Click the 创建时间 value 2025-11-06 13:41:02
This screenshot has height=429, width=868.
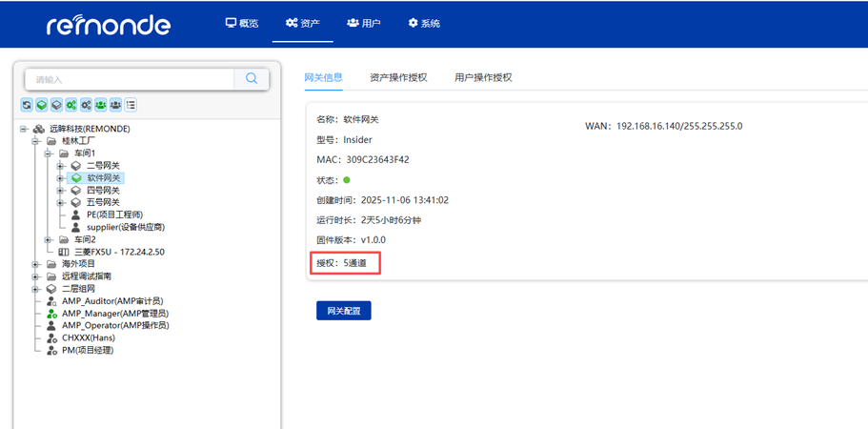pyautogui.click(x=405, y=200)
